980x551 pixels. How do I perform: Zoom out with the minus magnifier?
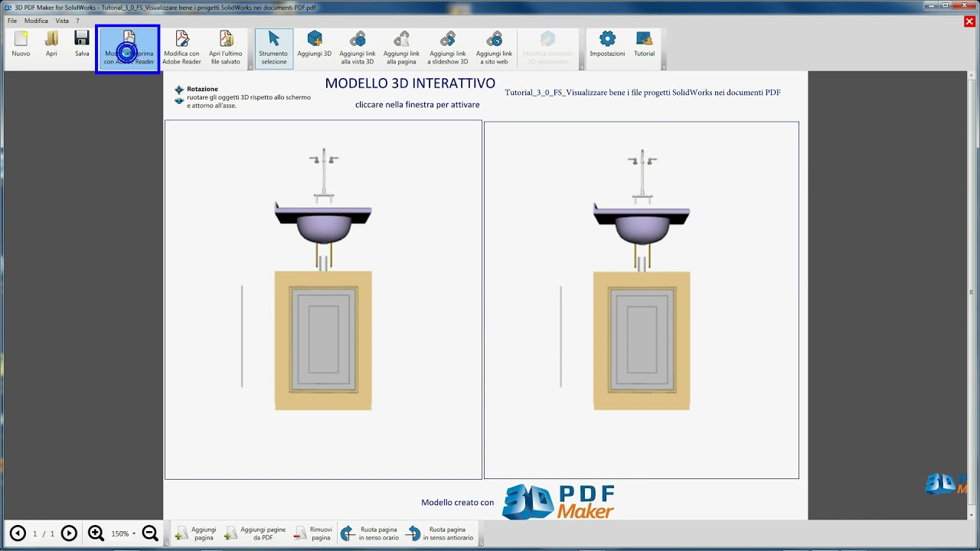click(150, 533)
